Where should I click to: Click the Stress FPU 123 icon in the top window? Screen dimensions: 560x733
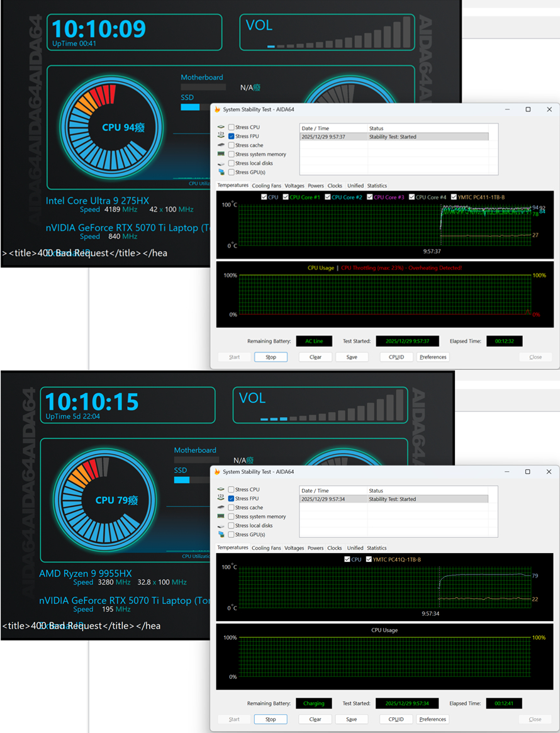[x=221, y=136]
